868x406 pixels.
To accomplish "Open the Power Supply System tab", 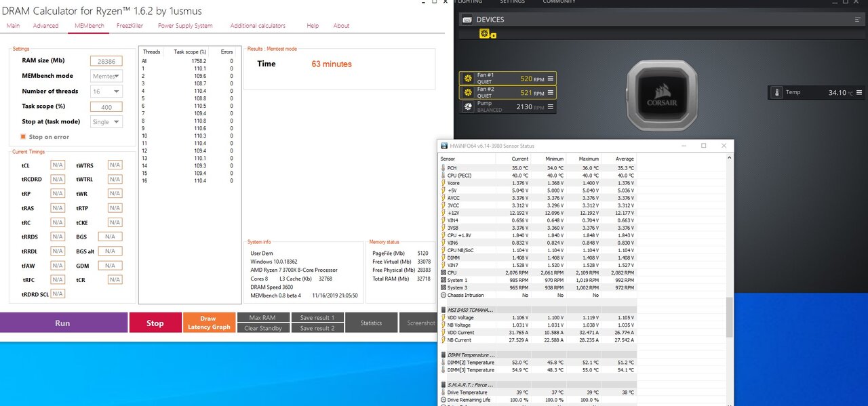I will pos(185,26).
